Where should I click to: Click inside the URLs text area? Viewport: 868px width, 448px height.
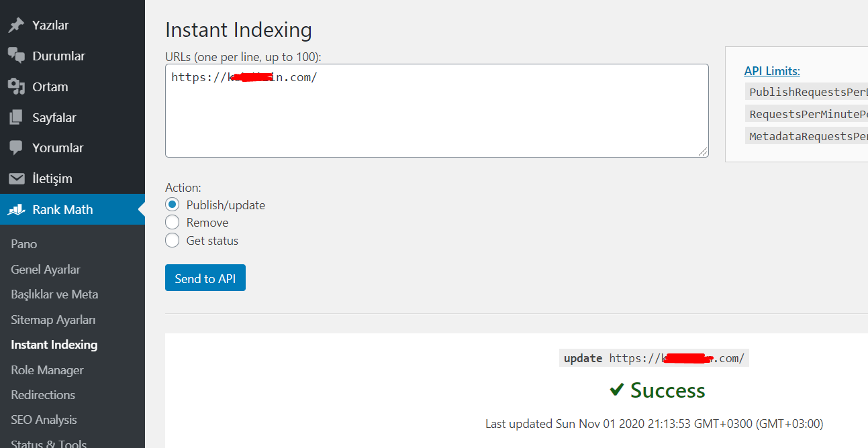437,111
